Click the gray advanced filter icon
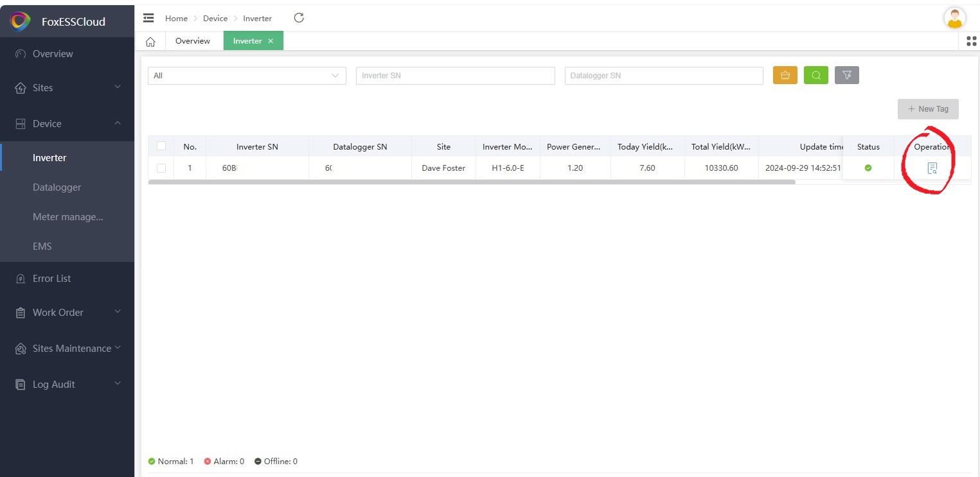 (x=846, y=75)
